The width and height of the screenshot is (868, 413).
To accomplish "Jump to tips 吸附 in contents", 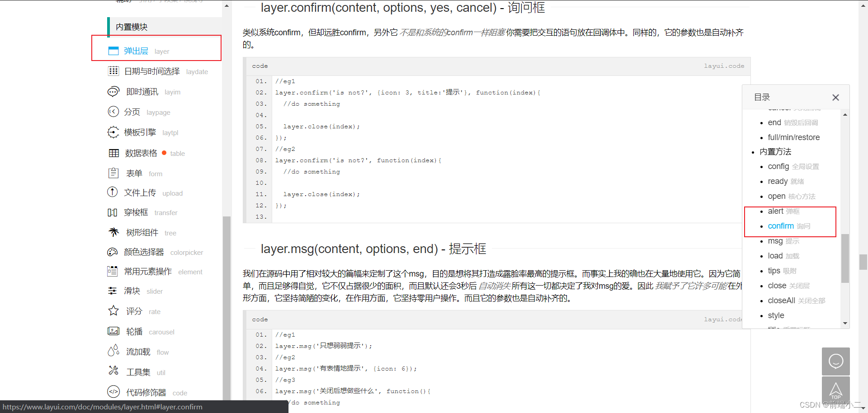I will (x=782, y=271).
